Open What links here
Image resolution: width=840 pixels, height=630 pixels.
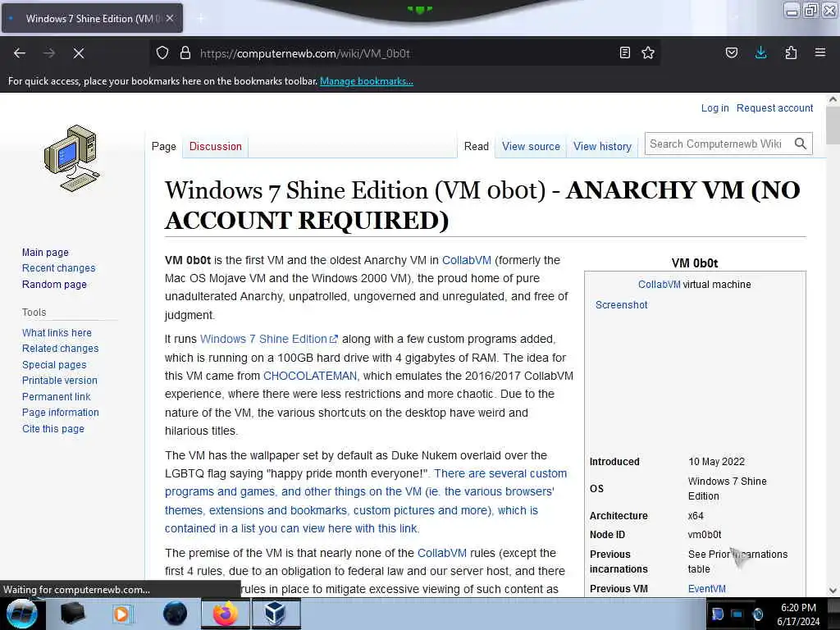pos(57,333)
